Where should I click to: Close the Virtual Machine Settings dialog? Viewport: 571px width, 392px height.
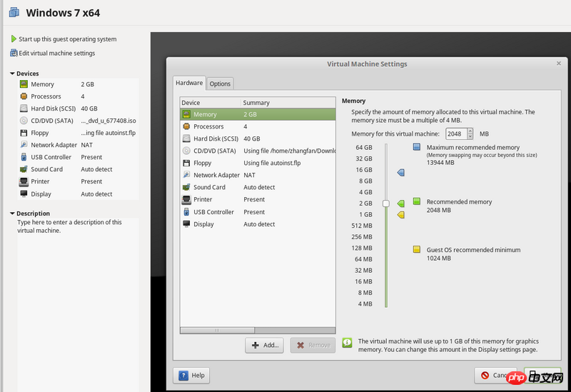pyautogui.click(x=559, y=64)
